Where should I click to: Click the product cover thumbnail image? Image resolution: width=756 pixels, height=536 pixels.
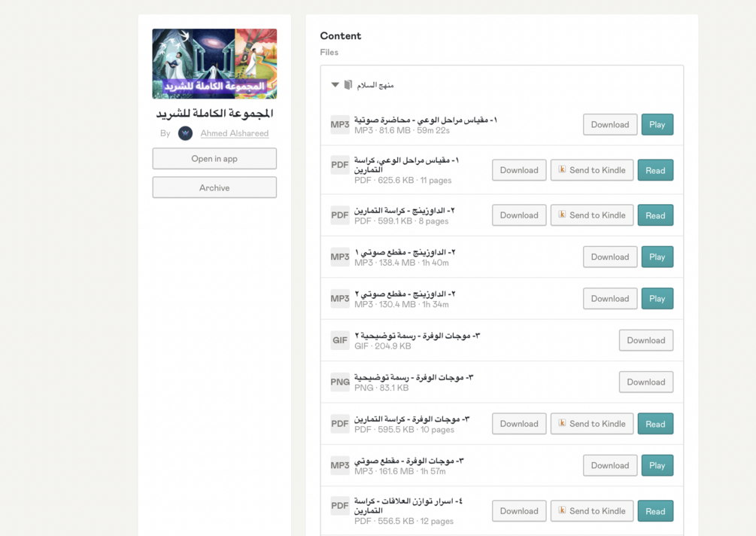tap(214, 64)
